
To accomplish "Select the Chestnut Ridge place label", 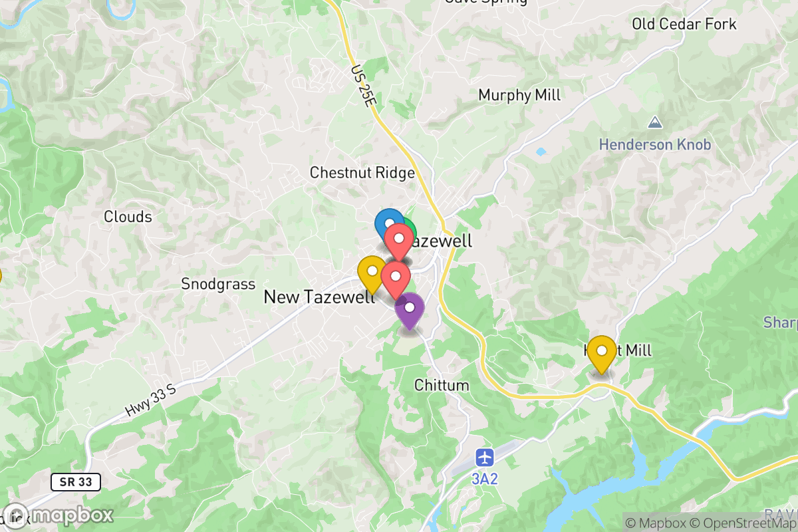I will (x=362, y=173).
